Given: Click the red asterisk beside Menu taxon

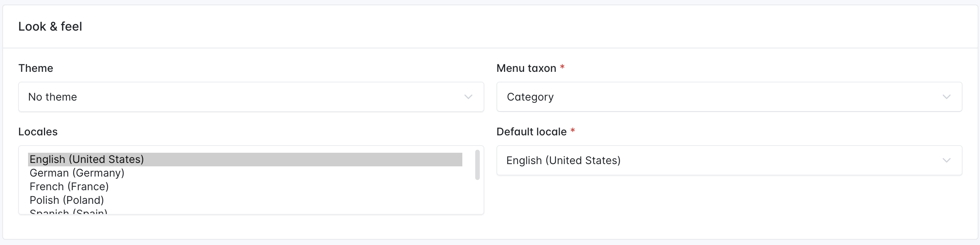Looking at the screenshot, I should click(x=562, y=67).
